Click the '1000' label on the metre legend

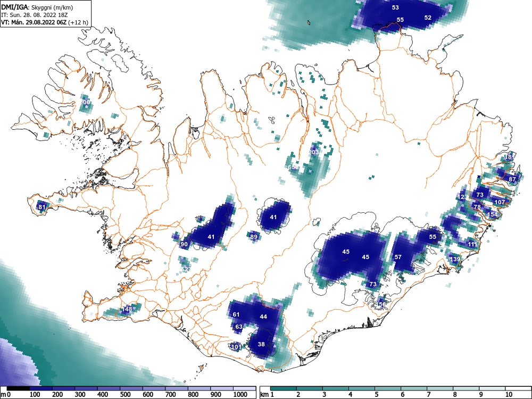pyautogui.click(x=240, y=394)
